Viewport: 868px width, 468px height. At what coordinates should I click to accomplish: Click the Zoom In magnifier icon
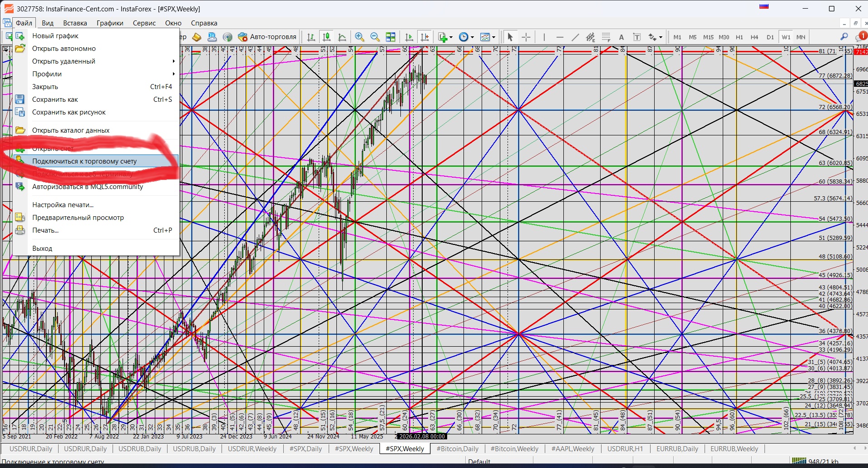pyautogui.click(x=360, y=37)
